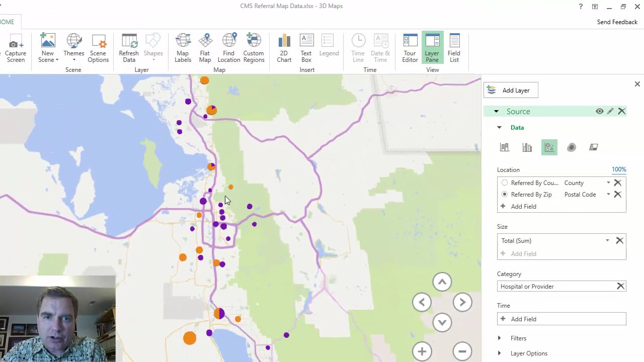Screen dimensions: 644x362
Task: Open Custom Regions
Action: click(x=254, y=48)
